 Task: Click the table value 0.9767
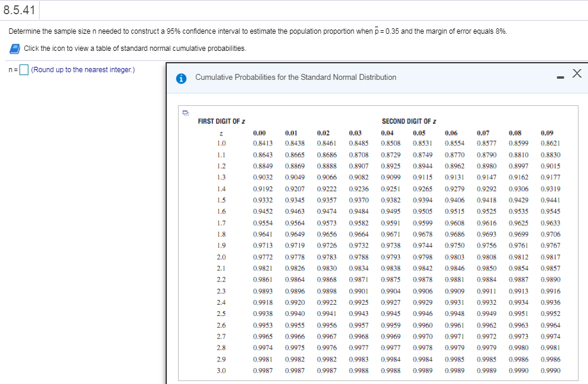pos(550,246)
